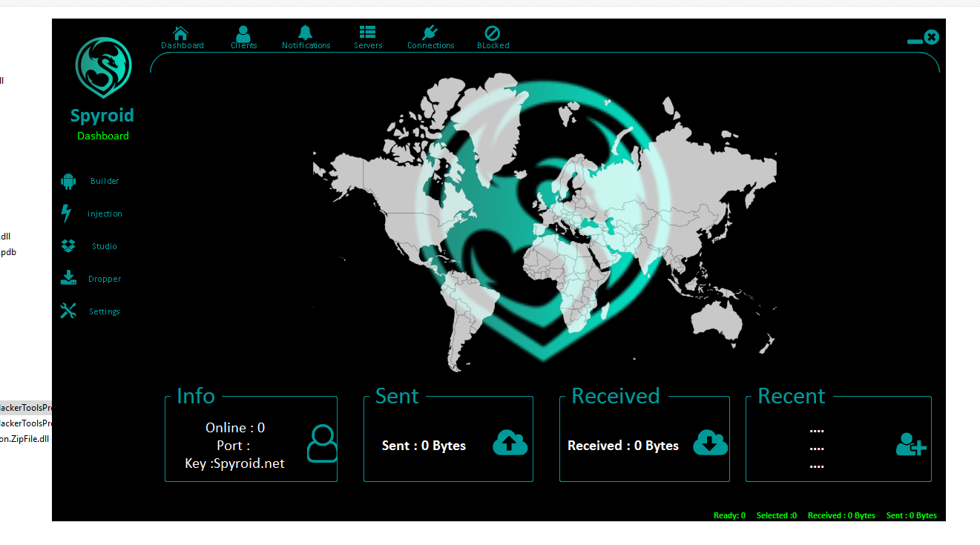Click the Dropper download tray icon

point(68,278)
